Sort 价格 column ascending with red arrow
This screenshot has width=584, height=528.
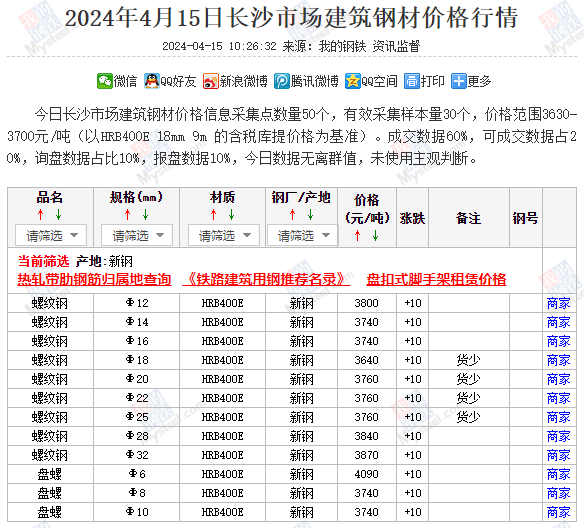click(358, 235)
